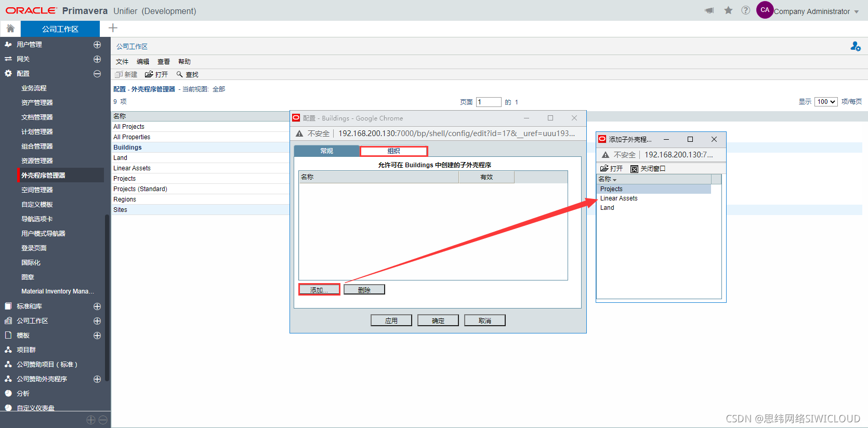Open the bookmarks star icon
Viewport: 868px width, 428px height.
point(728,10)
